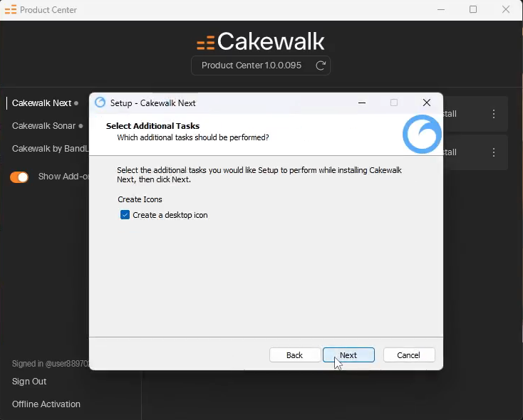Go Back in the Setup wizard
Image resolution: width=523 pixels, height=420 pixels.
tap(294, 355)
